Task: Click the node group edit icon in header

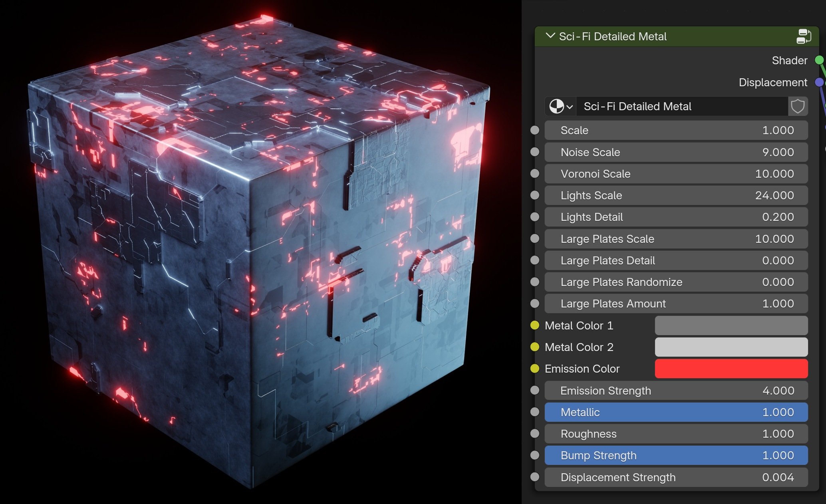Action: tap(803, 36)
